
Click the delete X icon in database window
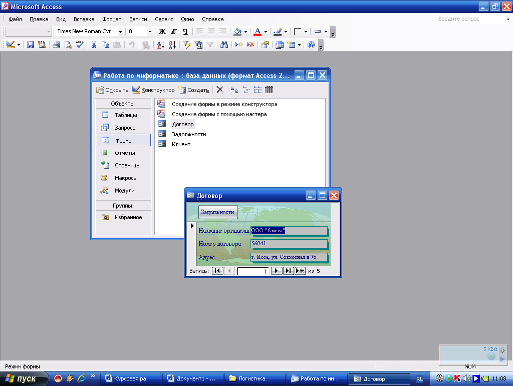point(220,90)
